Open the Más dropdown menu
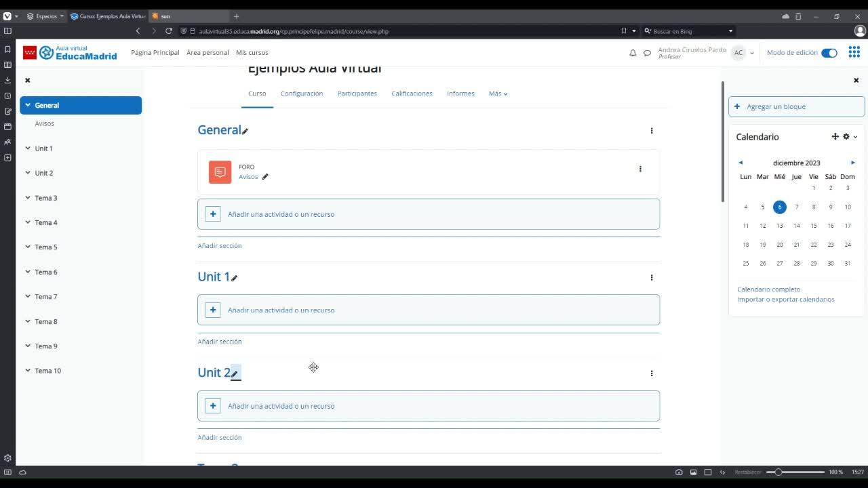 coord(498,94)
